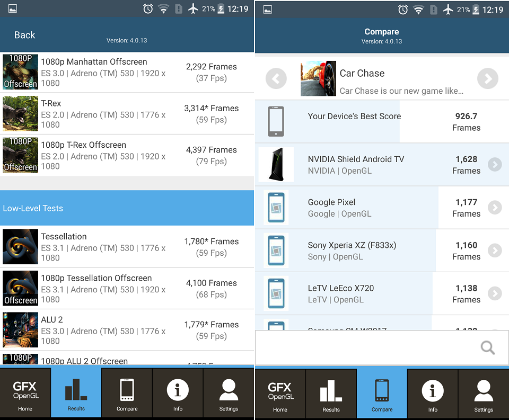Click the 4,100 Frames score value
This screenshot has width=509, height=420.
[212, 283]
